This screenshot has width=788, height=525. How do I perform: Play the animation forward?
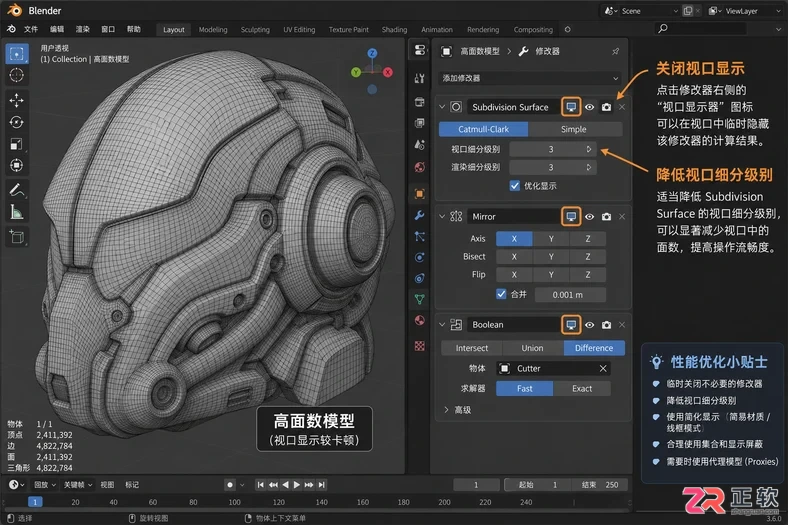(297, 485)
